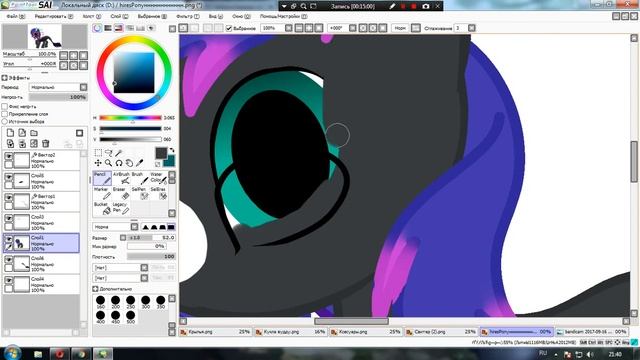Select the Legacy Pen tool
This screenshot has height=360, width=640.
click(121, 209)
